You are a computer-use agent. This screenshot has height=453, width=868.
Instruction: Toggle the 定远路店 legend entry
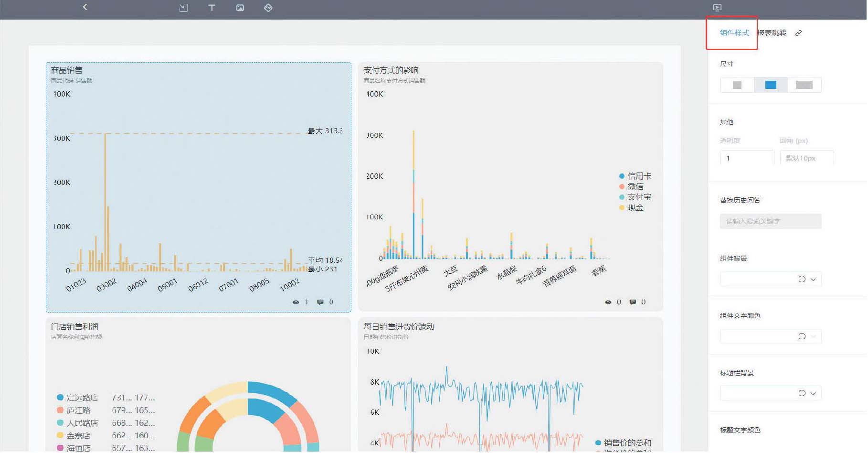pos(77,398)
